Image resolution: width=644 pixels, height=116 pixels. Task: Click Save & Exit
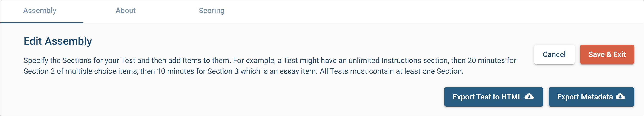[x=607, y=54]
